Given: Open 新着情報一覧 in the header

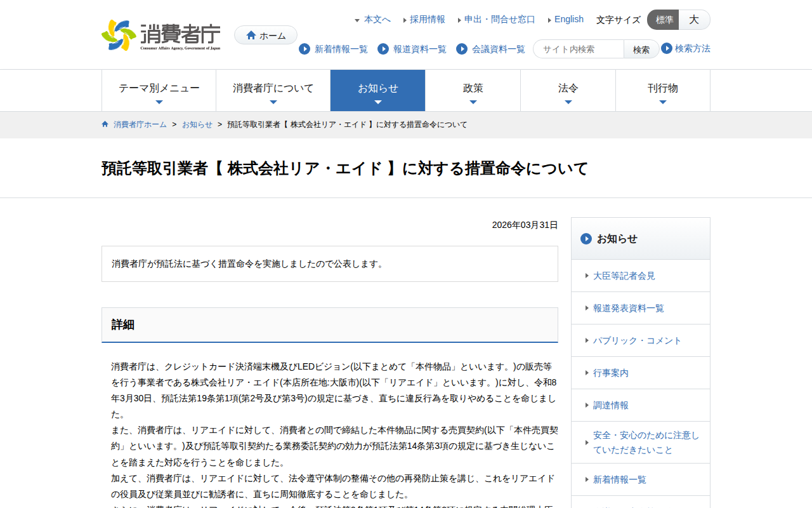Looking at the screenshot, I should pyautogui.click(x=341, y=49).
